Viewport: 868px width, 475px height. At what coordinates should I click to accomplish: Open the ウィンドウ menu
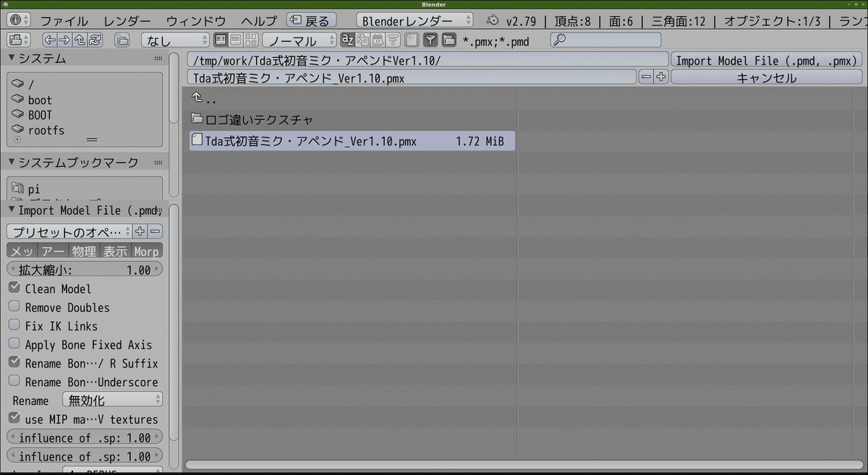click(196, 21)
